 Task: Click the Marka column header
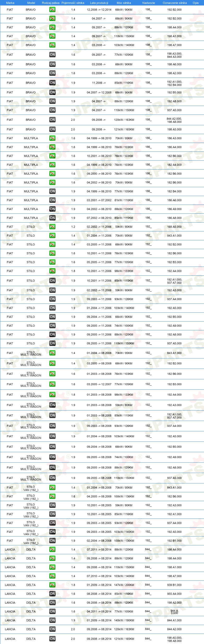[10, 3]
